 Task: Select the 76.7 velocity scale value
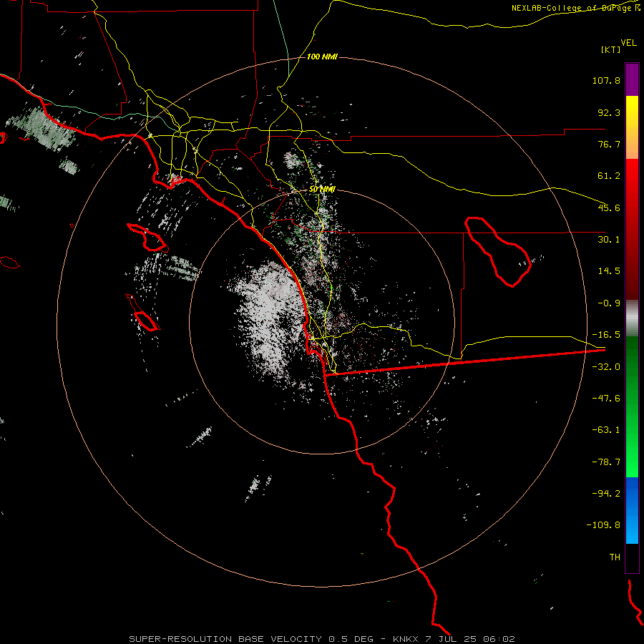point(609,144)
